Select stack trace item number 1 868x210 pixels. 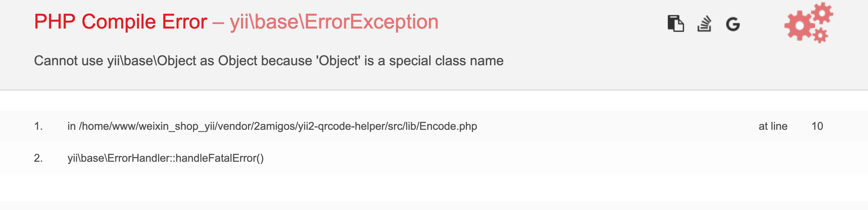click(x=38, y=126)
